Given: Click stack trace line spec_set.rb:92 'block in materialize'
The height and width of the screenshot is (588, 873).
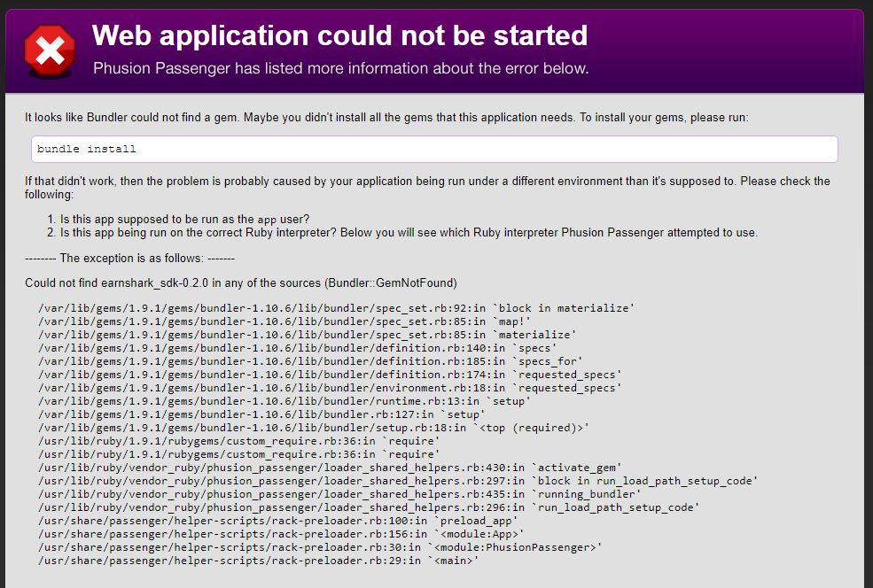Looking at the screenshot, I should pyautogui.click(x=336, y=308).
